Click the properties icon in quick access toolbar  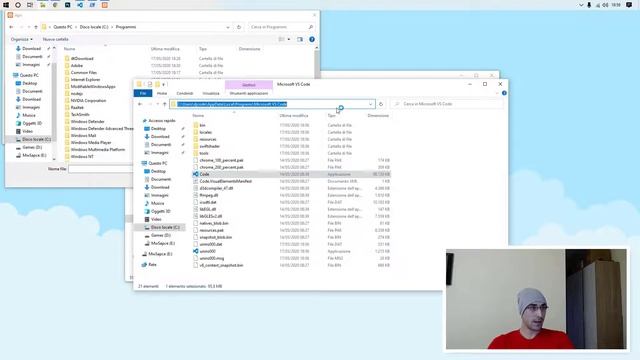150,84
